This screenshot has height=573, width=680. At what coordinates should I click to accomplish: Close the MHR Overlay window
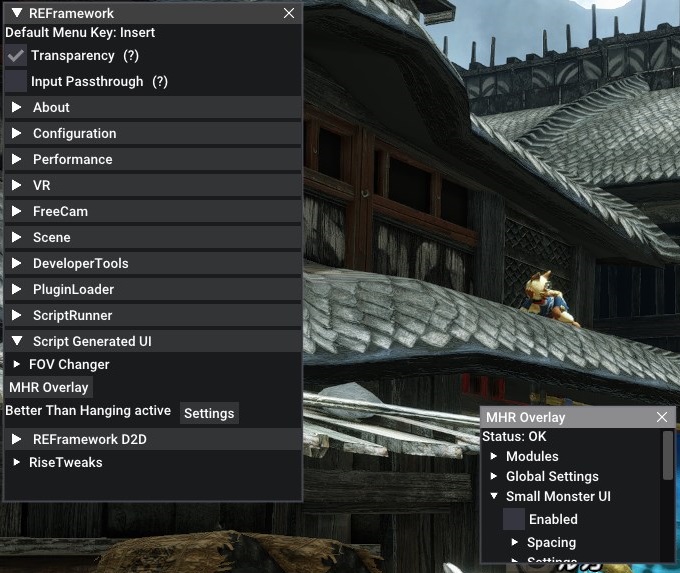click(x=662, y=417)
